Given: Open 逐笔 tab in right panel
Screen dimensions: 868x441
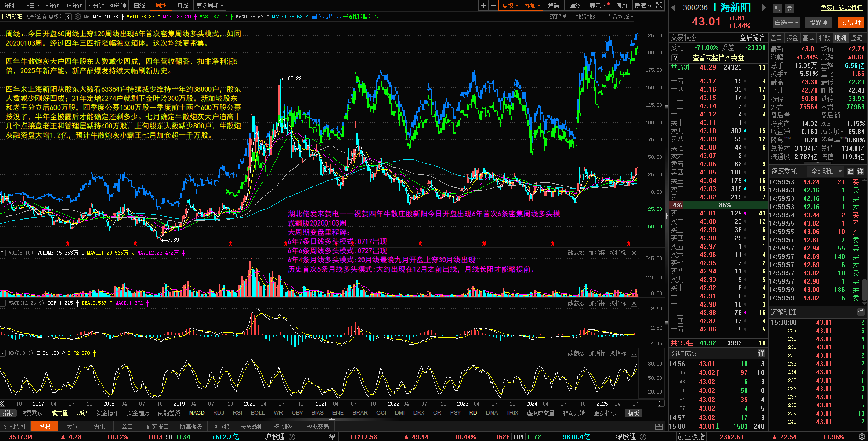Looking at the screenshot, I should click(x=856, y=38).
